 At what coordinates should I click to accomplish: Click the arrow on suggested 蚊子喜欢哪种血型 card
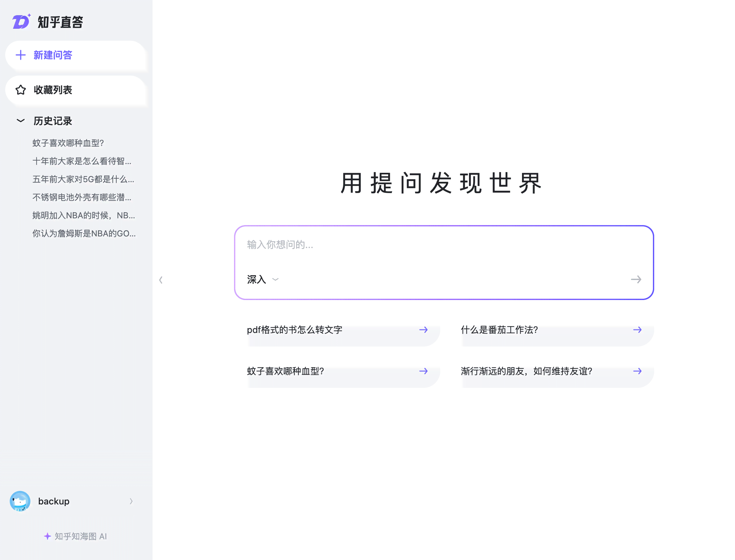point(423,371)
